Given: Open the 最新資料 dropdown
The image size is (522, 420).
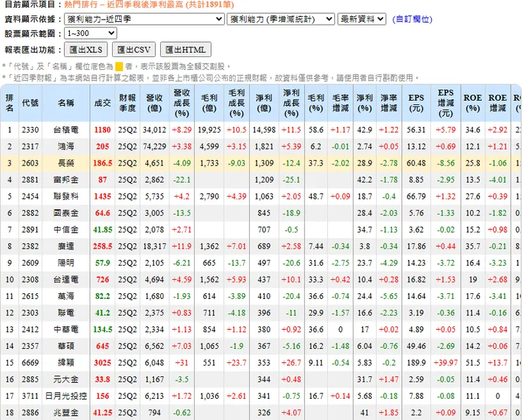Looking at the screenshot, I should tap(362, 19).
